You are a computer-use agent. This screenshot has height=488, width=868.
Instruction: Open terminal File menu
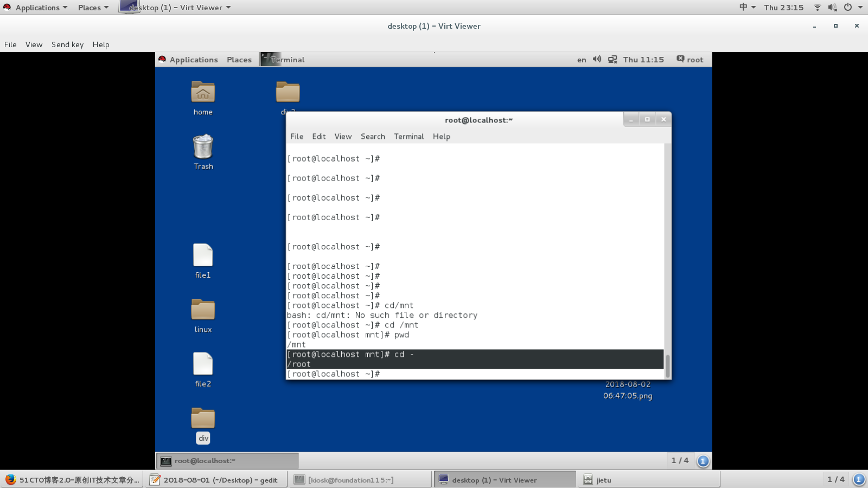tap(297, 137)
